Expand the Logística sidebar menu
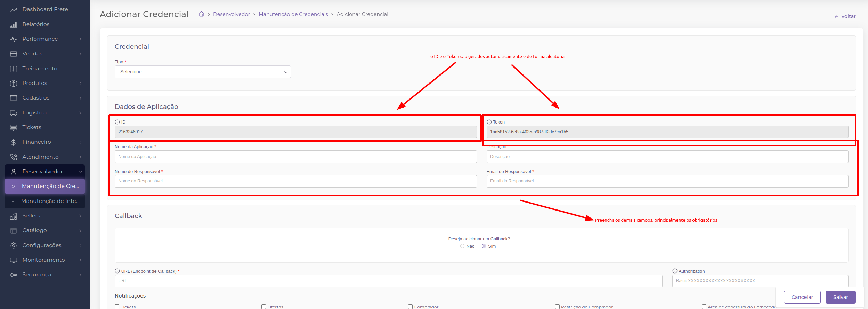 point(45,113)
